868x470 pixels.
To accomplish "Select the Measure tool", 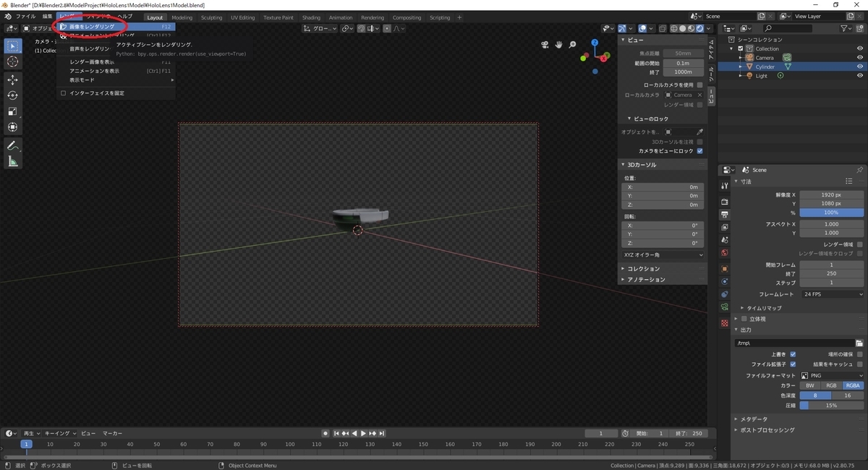I will [13, 162].
